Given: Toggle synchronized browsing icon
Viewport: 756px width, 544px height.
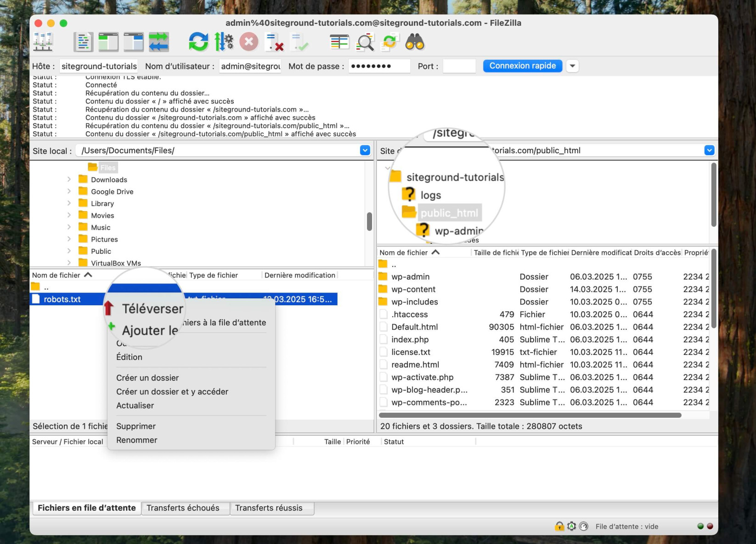Looking at the screenshot, I should pyautogui.click(x=390, y=42).
